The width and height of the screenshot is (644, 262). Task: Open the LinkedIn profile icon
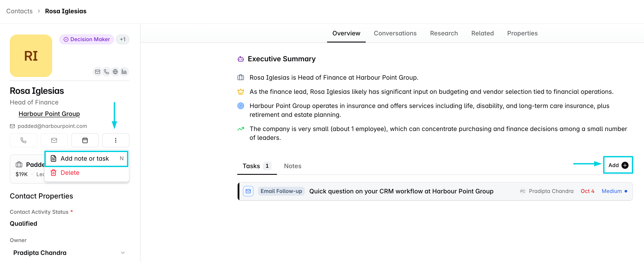pos(124,72)
